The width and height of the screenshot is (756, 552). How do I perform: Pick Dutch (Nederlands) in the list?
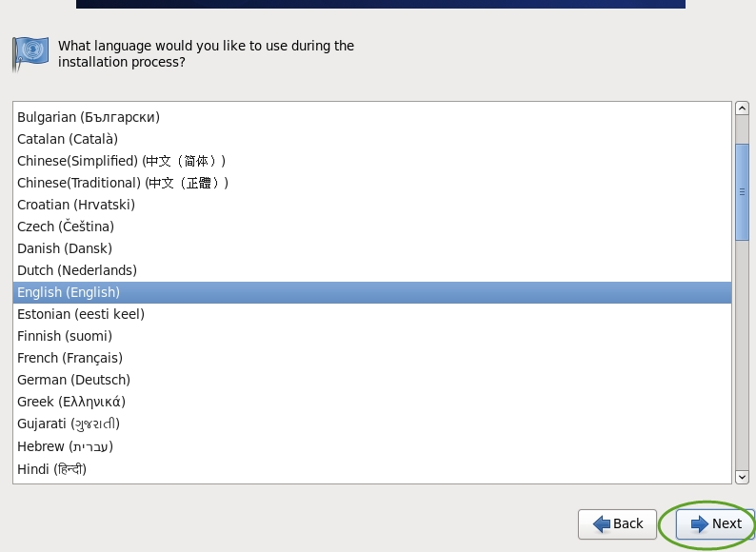click(372, 270)
